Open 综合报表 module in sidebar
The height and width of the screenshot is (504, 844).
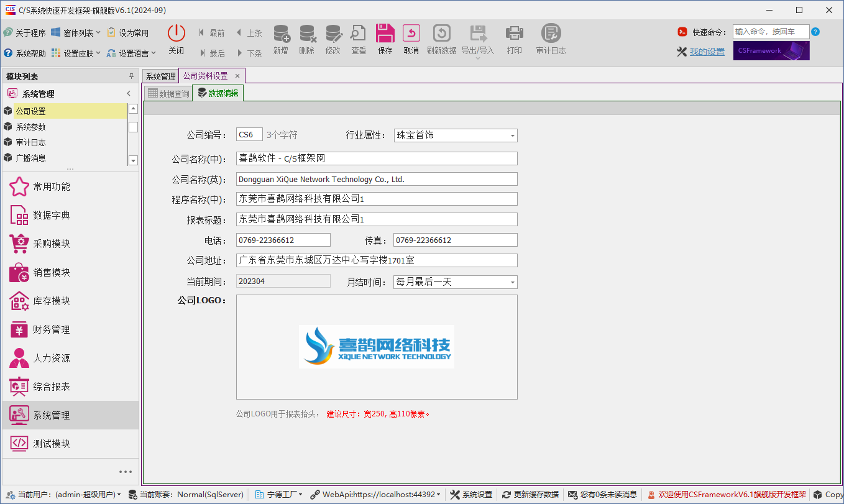pyautogui.click(x=71, y=387)
